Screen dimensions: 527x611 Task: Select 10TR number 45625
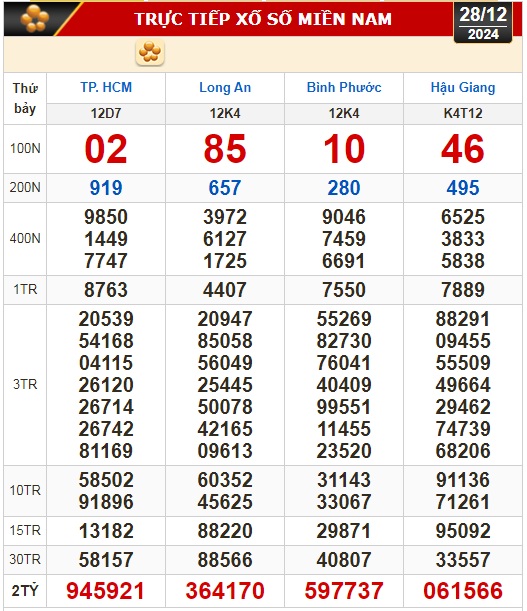(225, 502)
